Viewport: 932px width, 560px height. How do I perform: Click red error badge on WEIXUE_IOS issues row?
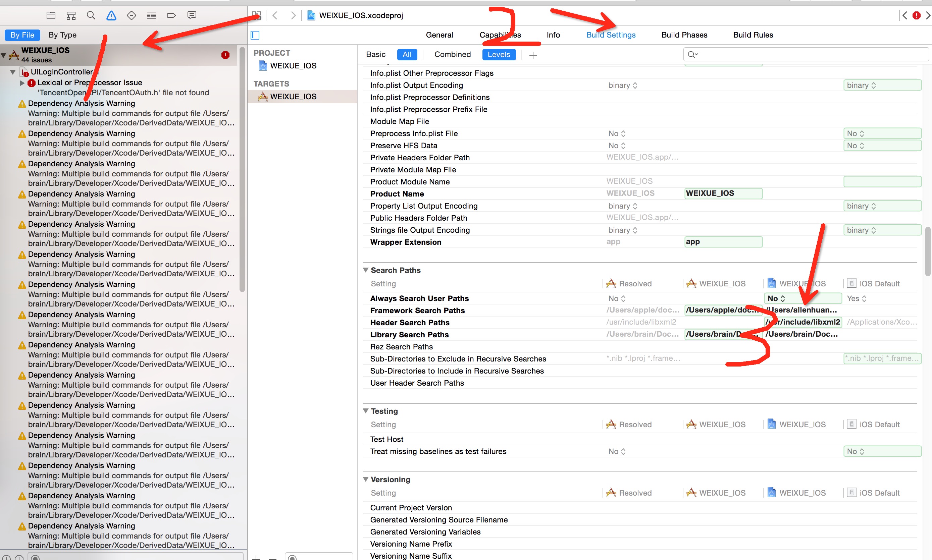[x=225, y=55]
